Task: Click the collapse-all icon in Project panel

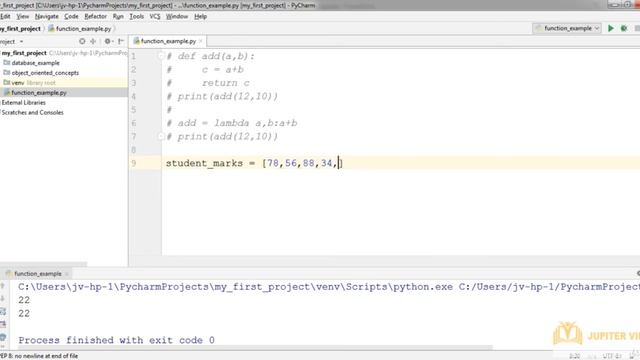Action: 93,41
